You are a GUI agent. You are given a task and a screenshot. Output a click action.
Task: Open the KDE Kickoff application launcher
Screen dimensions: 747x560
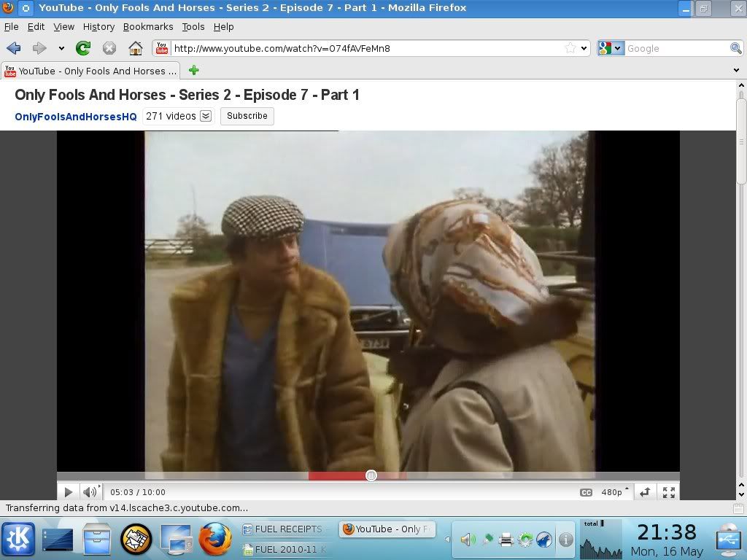(x=18, y=539)
